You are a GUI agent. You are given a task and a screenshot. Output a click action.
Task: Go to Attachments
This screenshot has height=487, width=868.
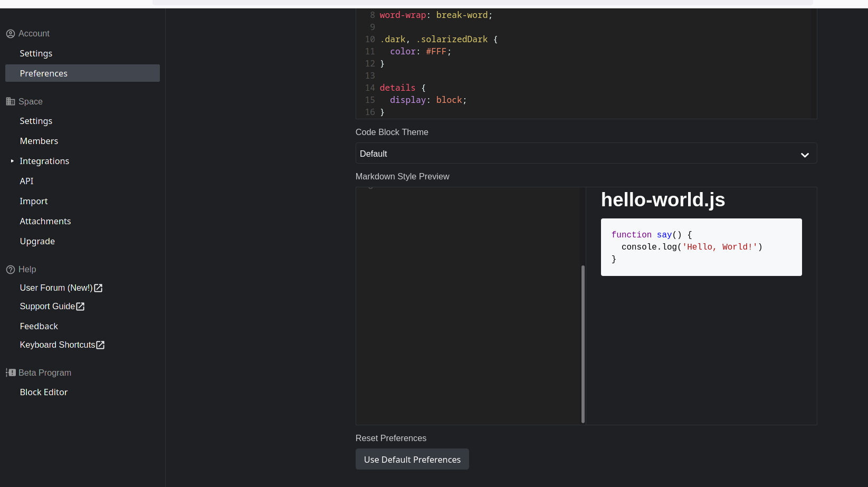coord(45,221)
